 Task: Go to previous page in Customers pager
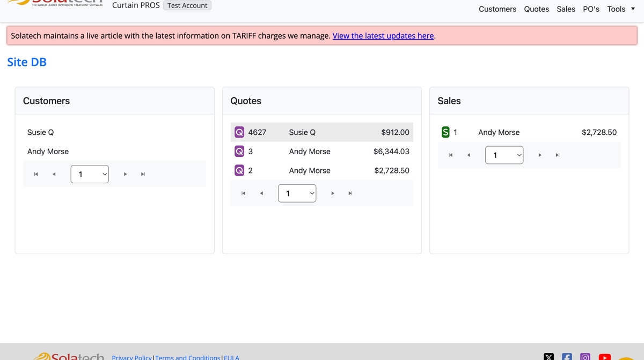pos(54,174)
